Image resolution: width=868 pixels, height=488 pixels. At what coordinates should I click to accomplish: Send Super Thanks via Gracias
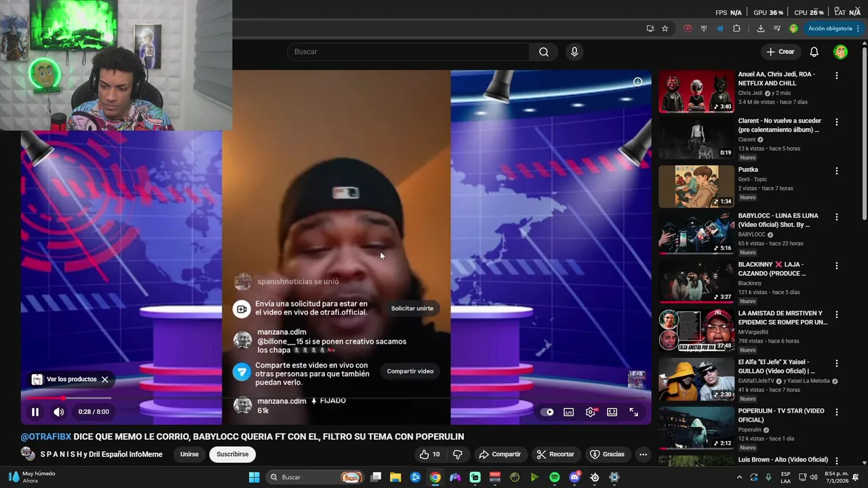(x=607, y=454)
